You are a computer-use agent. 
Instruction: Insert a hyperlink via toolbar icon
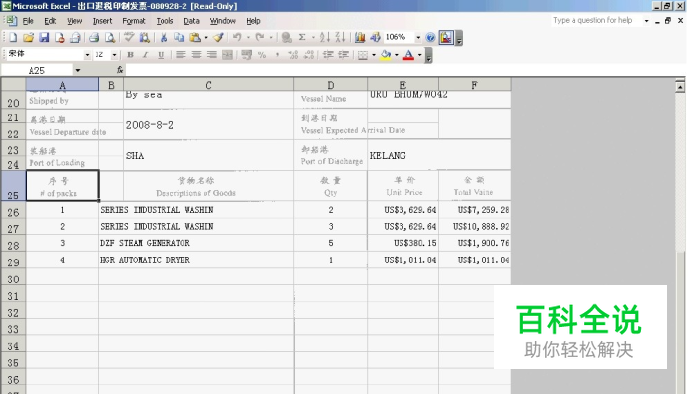click(286, 38)
